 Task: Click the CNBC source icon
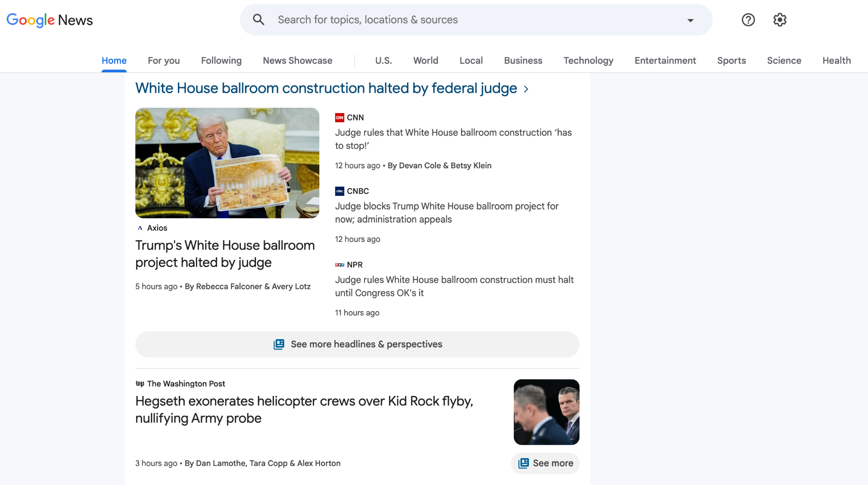click(x=339, y=191)
